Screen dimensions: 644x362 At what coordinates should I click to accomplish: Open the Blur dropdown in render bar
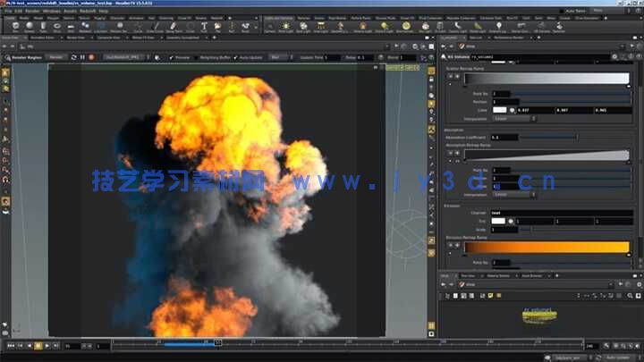281,57
